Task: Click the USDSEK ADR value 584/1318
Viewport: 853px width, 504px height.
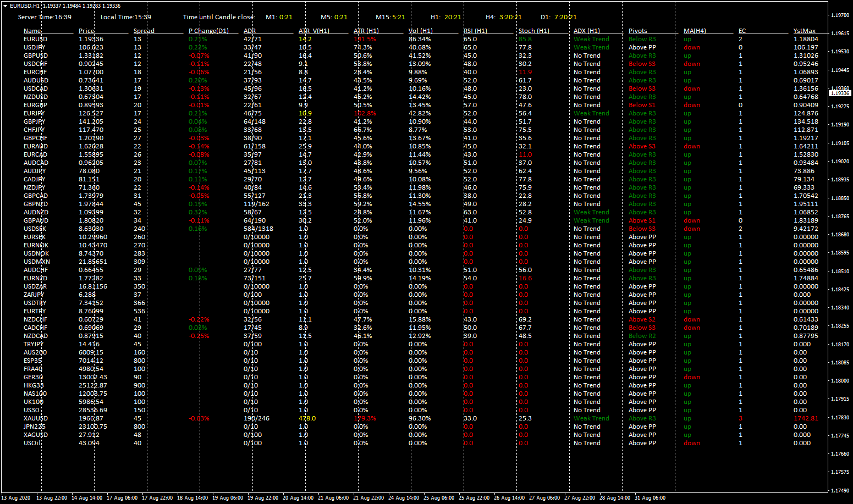Action: coord(258,229)
